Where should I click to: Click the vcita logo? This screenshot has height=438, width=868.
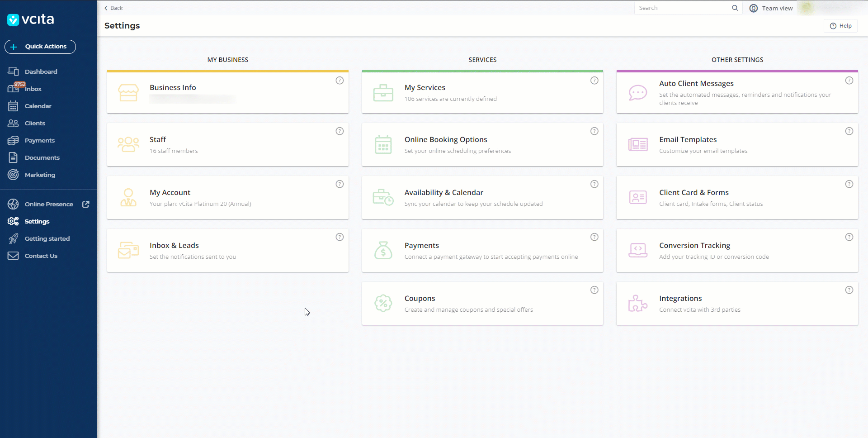point(31,19)
